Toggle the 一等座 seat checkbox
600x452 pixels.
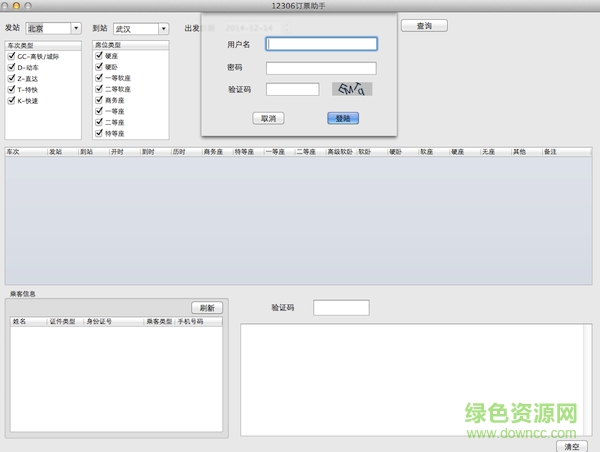click(99, 111)
